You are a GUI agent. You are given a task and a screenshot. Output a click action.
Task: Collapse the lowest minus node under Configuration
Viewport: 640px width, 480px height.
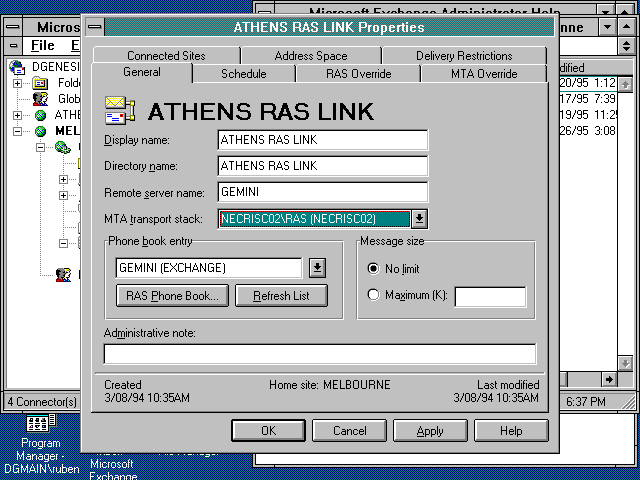(x=63, y=243)
